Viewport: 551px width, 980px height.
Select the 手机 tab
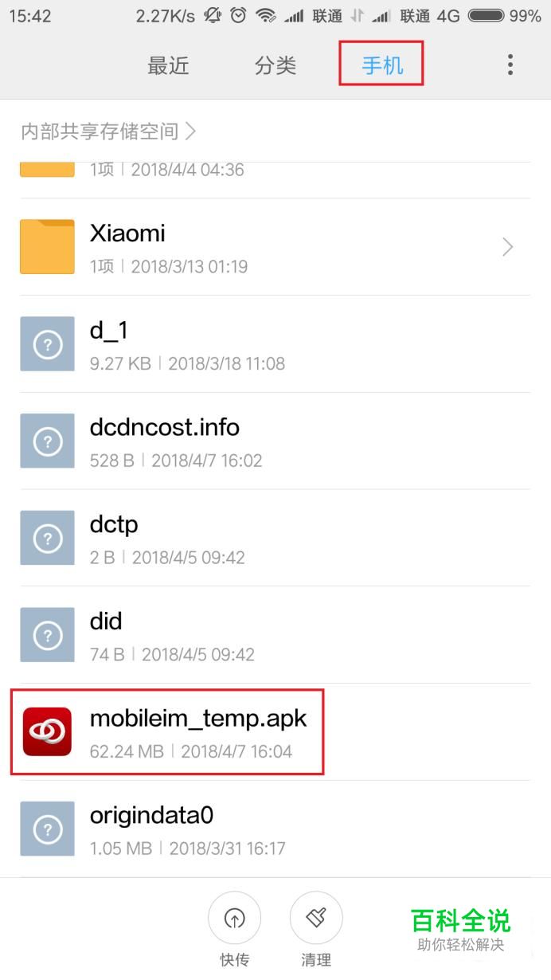pyautogui.click(x=382, y=65)
